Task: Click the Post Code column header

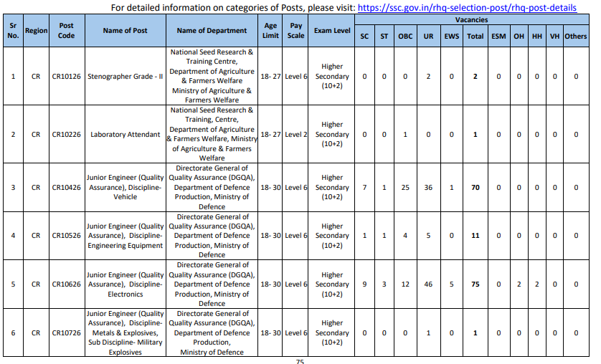Action: pos(66,31)
